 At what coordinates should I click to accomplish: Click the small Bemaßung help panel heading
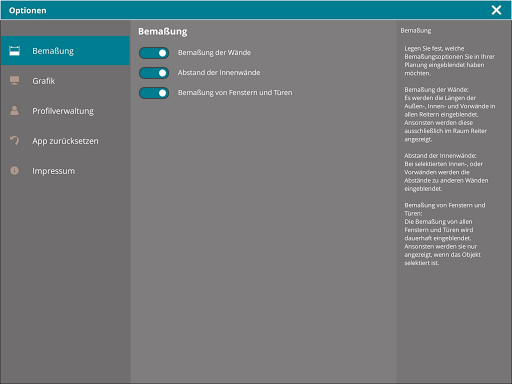(416, 31)
